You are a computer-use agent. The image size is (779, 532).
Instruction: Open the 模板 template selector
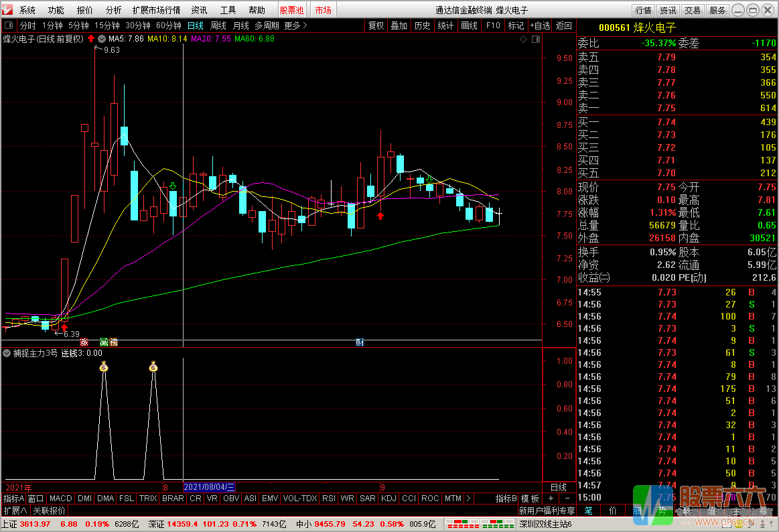[530, 498]
